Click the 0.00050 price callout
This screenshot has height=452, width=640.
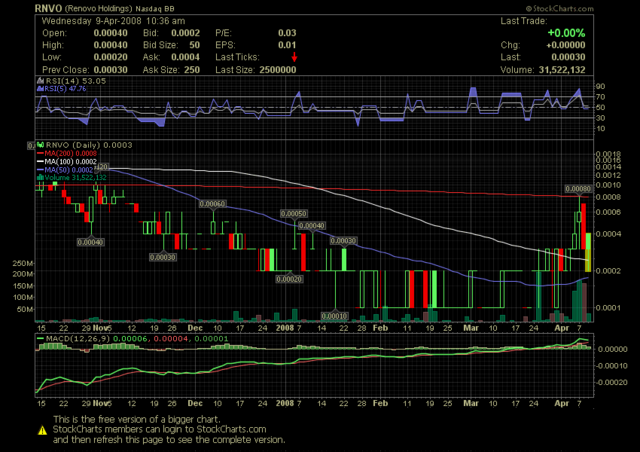pos(294,214)
